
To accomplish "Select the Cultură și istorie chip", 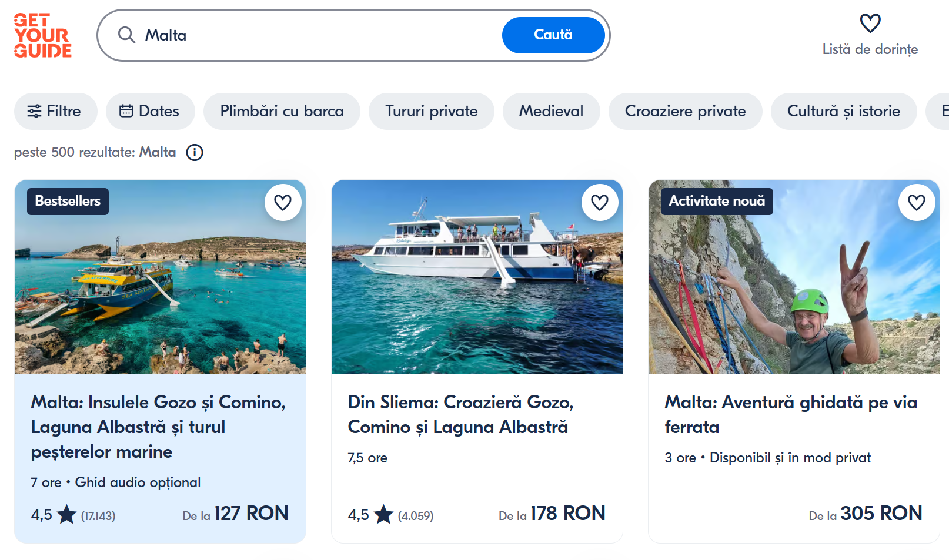I will click(x=843, y=111).
